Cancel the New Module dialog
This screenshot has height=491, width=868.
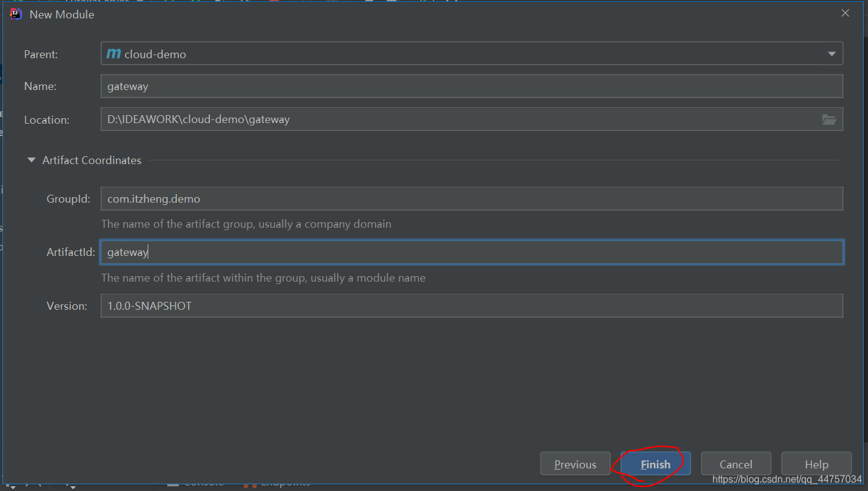coord(736,464)
